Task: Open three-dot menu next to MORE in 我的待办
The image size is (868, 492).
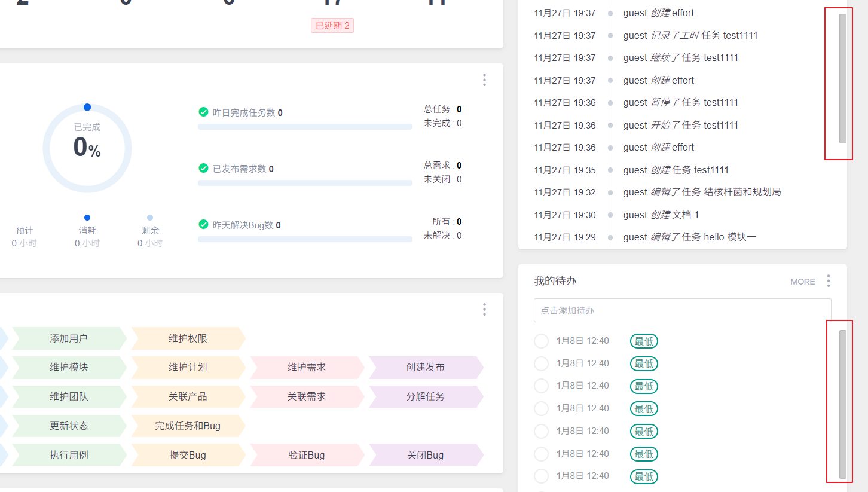Action: (828, 281)
